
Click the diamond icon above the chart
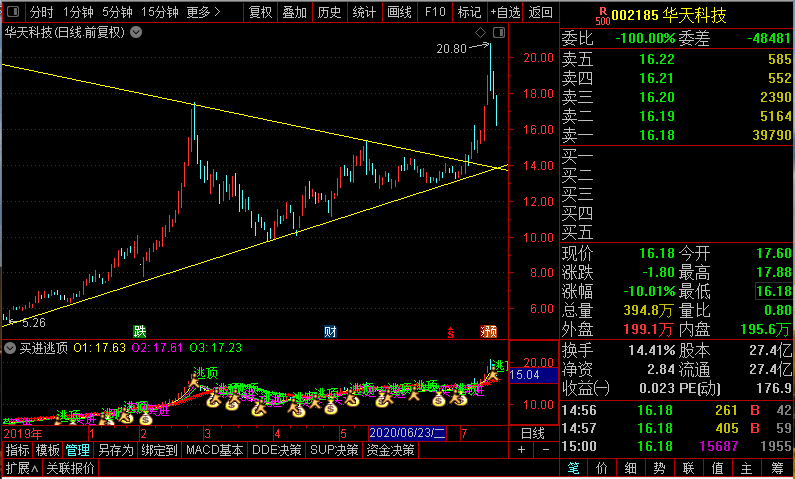pyautogui.click(x=480, y=33)
